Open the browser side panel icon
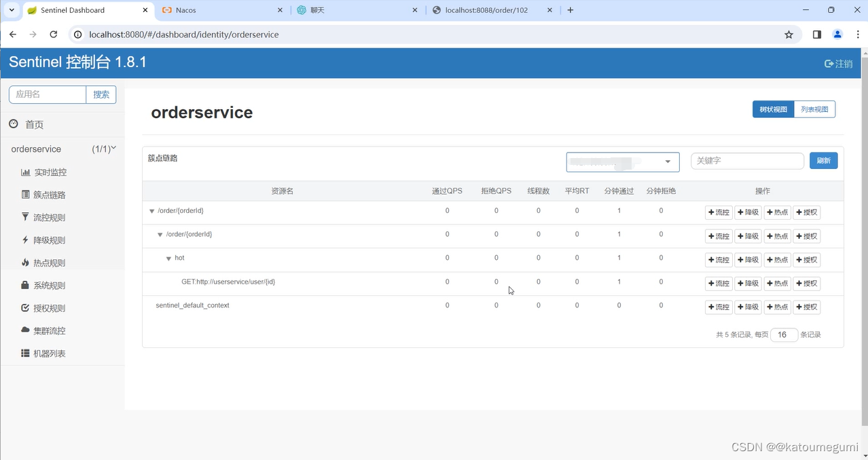The image size is (868, 460). coord(817,35)
